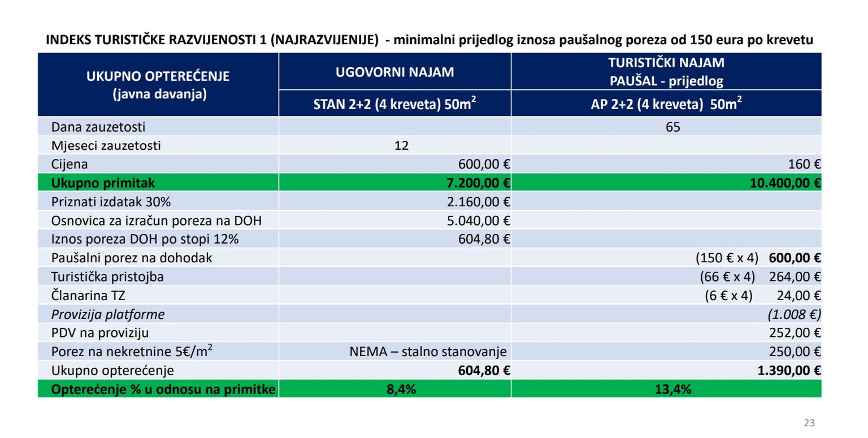The height and width of the screenshot is (438, 868).
Task: Select the AP 2+2 (4 kreveta) subheader
Action: pyautogui.click(x=666, y=104)
